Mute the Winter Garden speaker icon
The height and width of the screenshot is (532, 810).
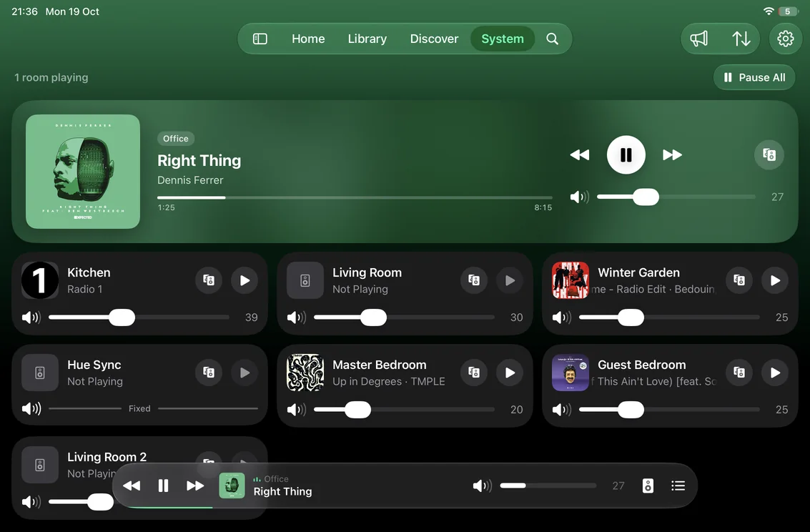click(x=561, y=317)
